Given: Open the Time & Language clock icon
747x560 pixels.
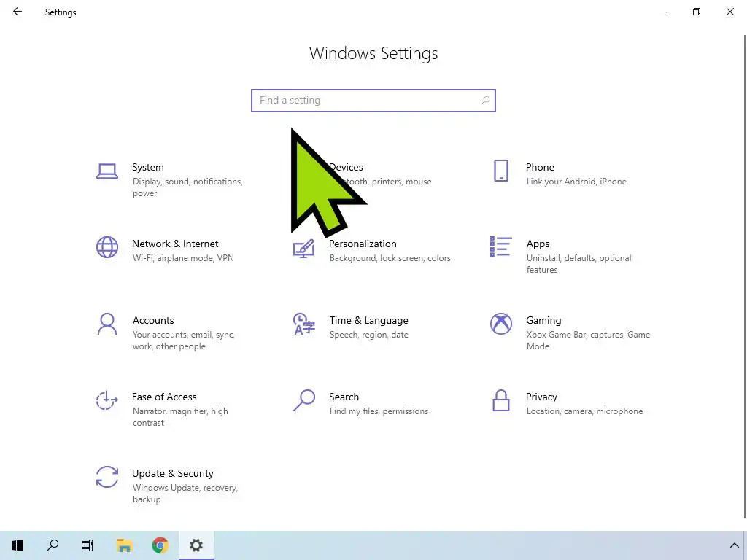Looking at the screenshot, I should click(x=304, y=324).
